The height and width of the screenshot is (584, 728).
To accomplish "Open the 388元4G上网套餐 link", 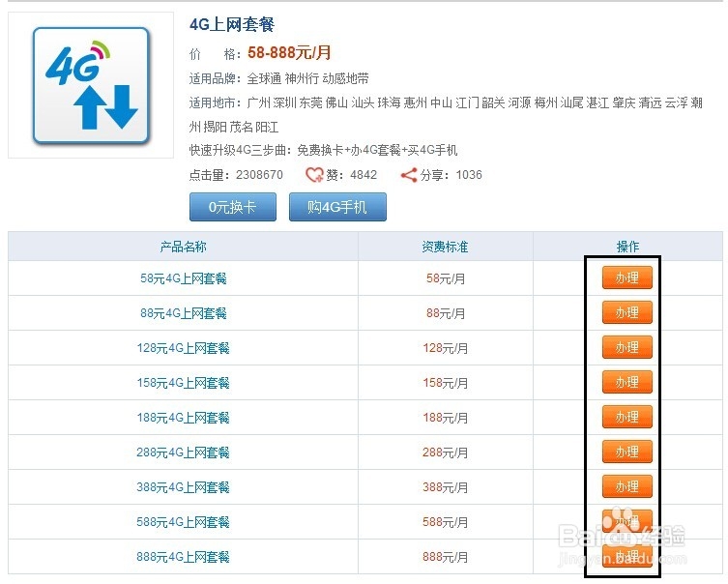I will [184, 487].
